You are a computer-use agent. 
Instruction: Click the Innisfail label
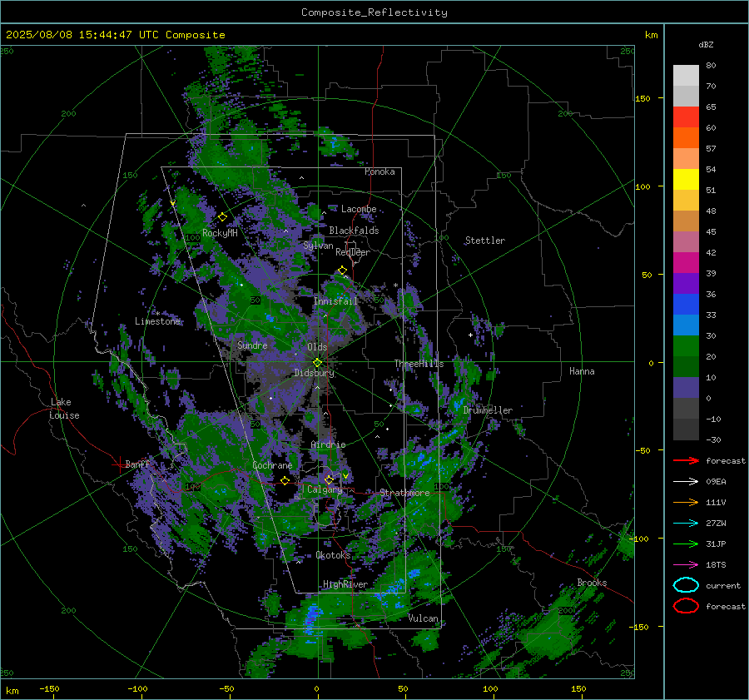click(x=335, y=301)
